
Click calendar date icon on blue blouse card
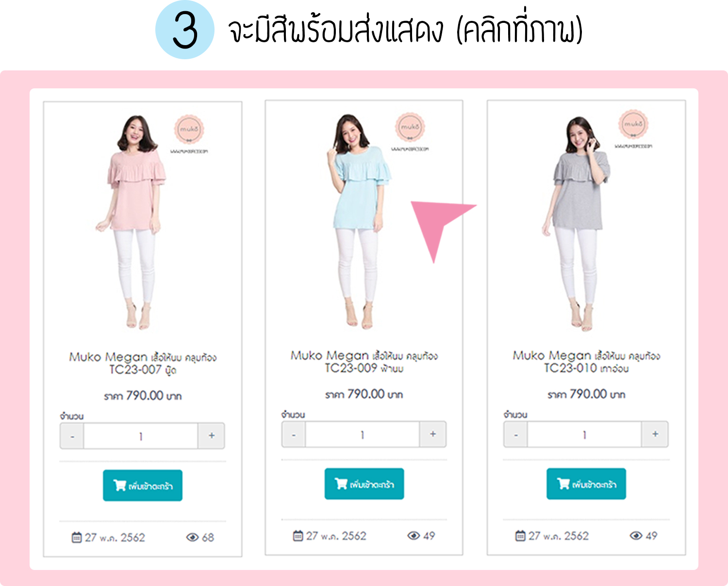tap(298, 536)
